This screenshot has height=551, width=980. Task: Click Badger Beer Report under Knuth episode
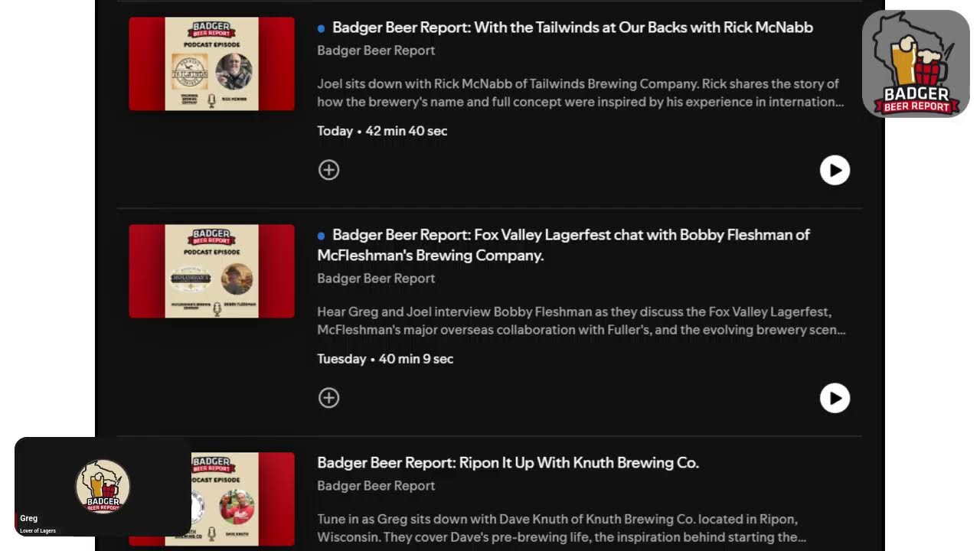pyautogui.click(x=376, y=486)
